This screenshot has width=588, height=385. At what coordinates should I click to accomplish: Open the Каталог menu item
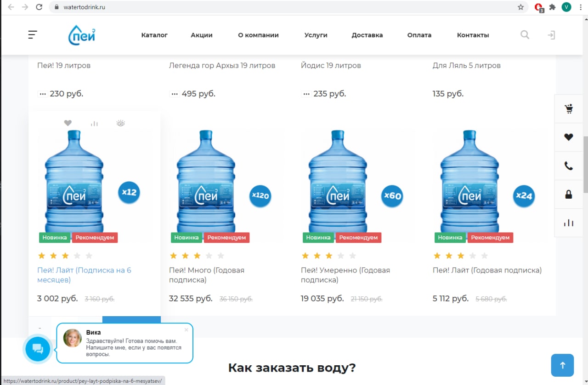[154, 35]
